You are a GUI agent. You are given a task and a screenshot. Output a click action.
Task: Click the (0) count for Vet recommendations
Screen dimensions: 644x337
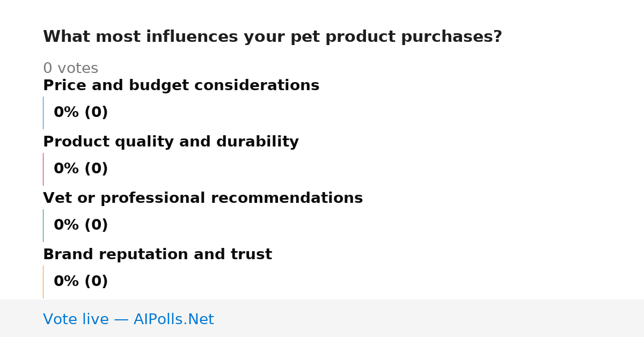(96, 225)
